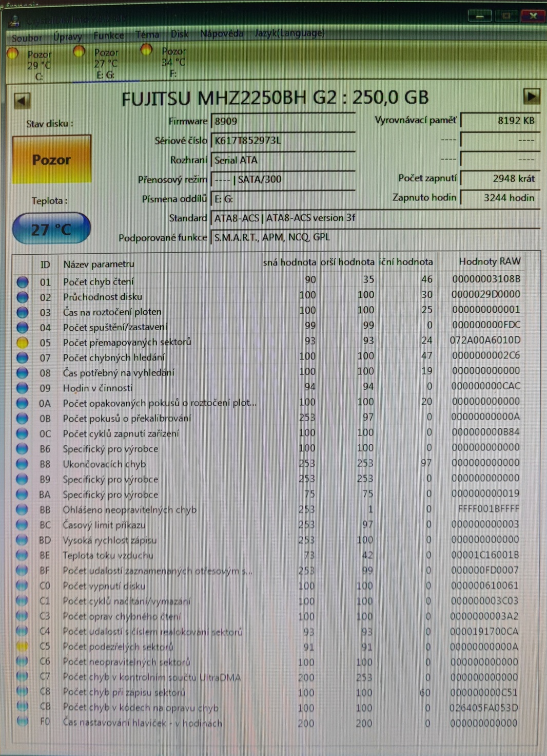Select RAW value FFFF001BFFFF
547x756 pixels.
[488, 509]
